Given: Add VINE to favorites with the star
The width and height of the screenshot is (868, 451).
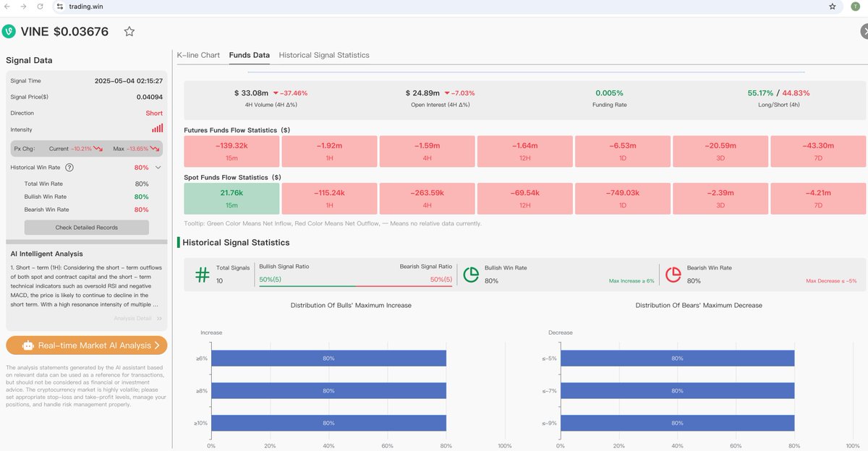Looking at the screenshot, I should pos(129,31).
